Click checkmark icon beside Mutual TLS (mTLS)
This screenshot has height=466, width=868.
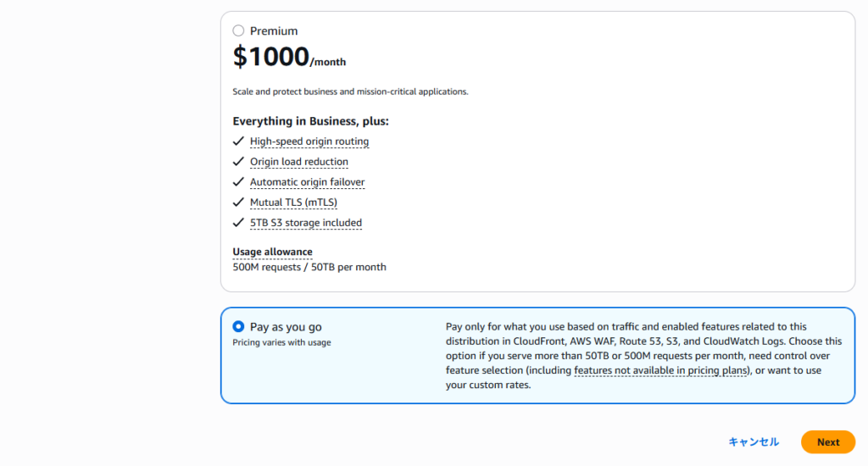238,202
